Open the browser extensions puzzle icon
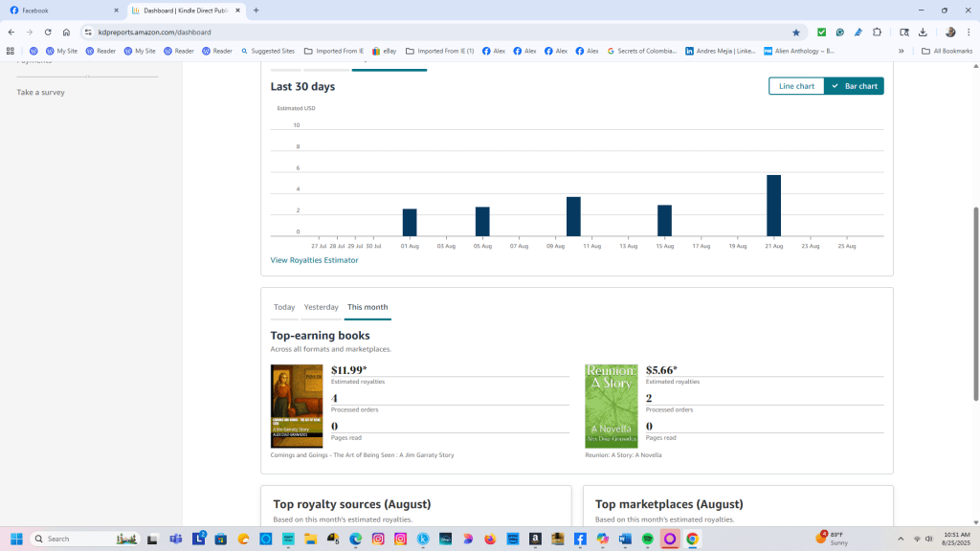The height and width of the screenshot is (551, 980). [x=877, y=32]
